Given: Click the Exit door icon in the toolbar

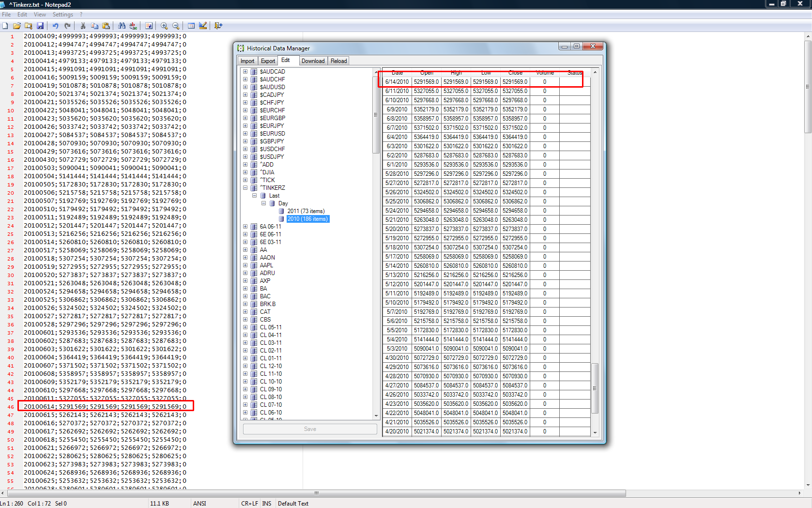Looking at the screenshot, I should [218, 26].
